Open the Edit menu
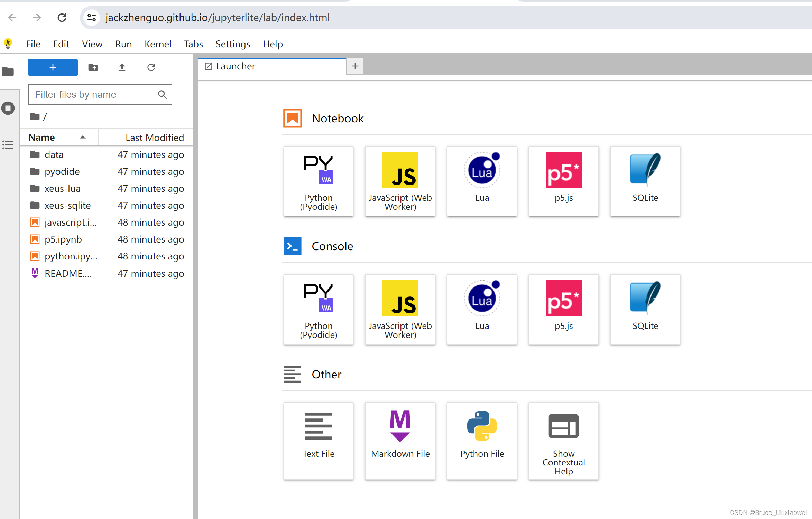812x519 pixels. click(x=61, y=44)
